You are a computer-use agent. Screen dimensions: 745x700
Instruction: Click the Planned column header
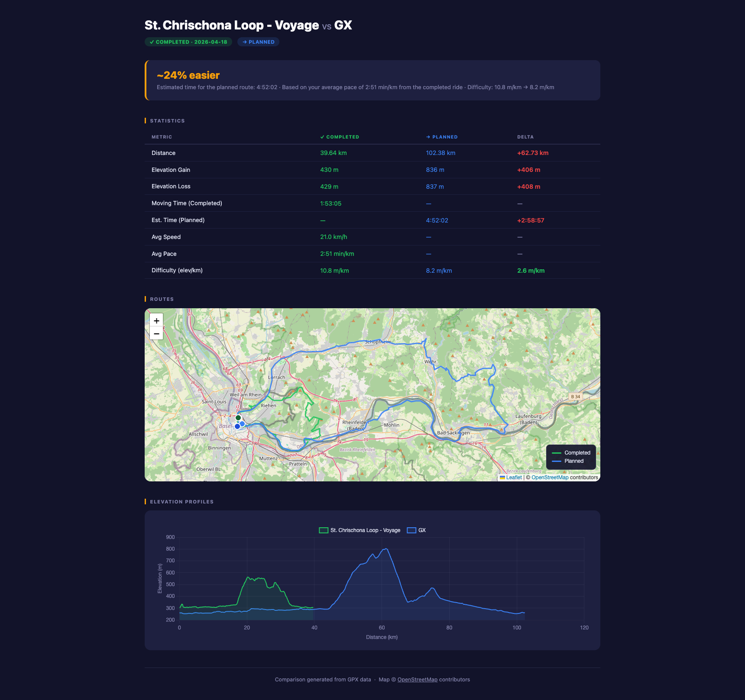[442, 137]
